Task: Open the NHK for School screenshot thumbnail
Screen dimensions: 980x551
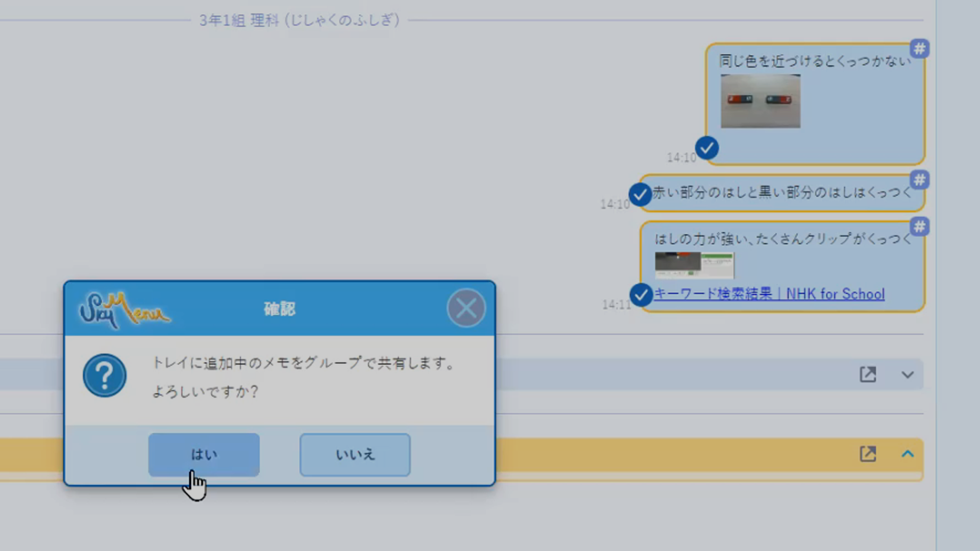Action: click(694, 265)
